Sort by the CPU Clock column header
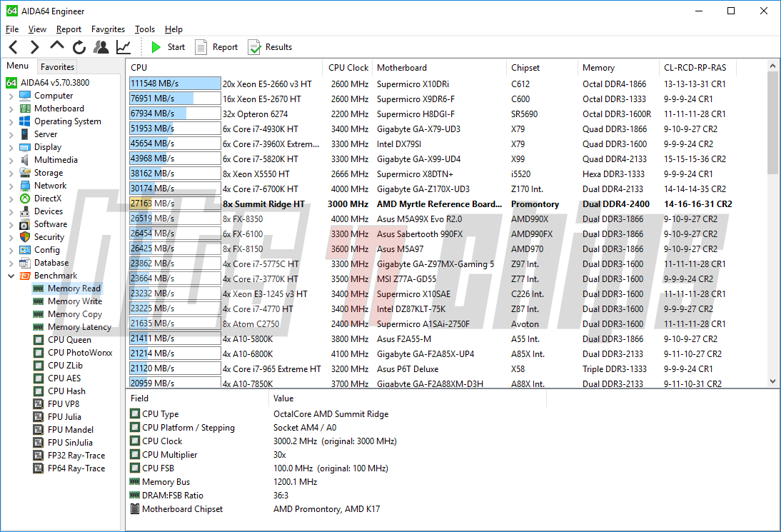This screenshot has height=532, width=781. click(348, 68)
